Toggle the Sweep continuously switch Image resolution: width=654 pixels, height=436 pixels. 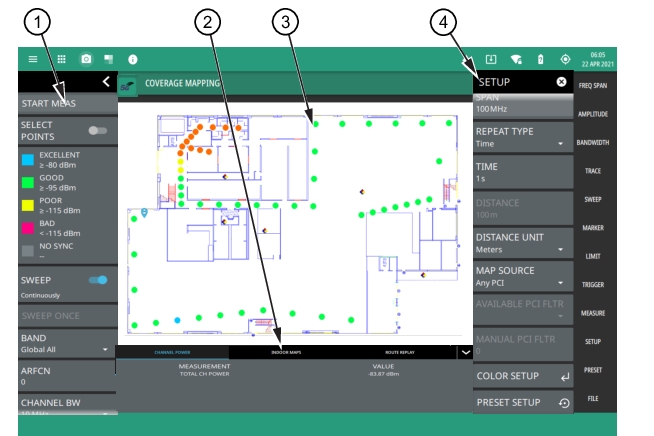click(97, 280)
